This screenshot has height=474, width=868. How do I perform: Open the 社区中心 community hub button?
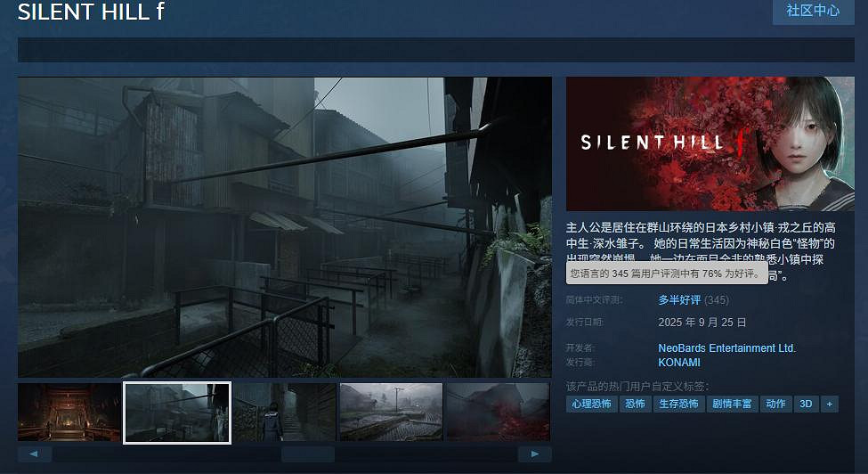coord(813,11)
